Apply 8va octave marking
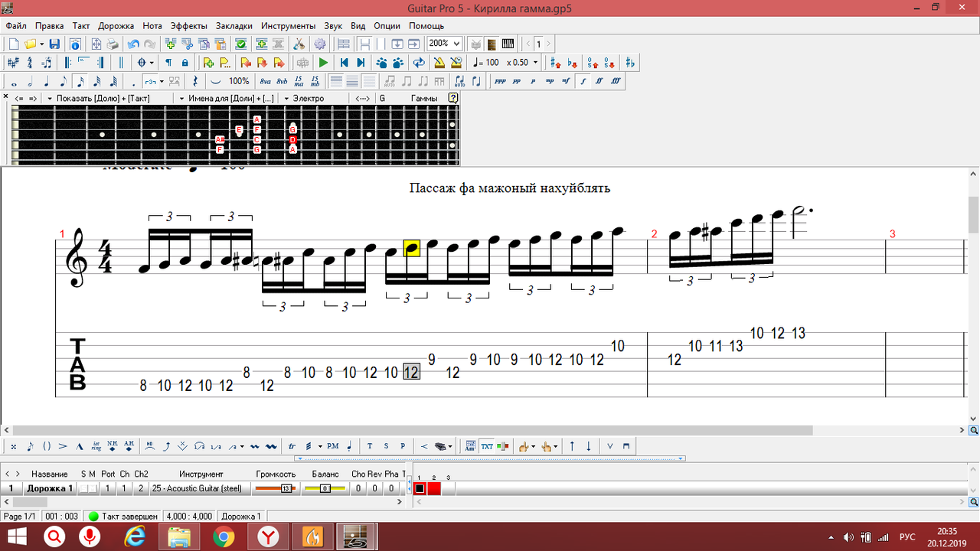 265,80
